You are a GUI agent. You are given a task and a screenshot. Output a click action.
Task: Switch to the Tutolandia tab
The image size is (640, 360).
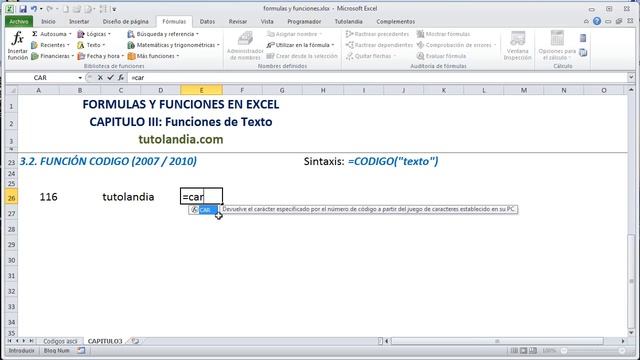[x=348, y=22]
